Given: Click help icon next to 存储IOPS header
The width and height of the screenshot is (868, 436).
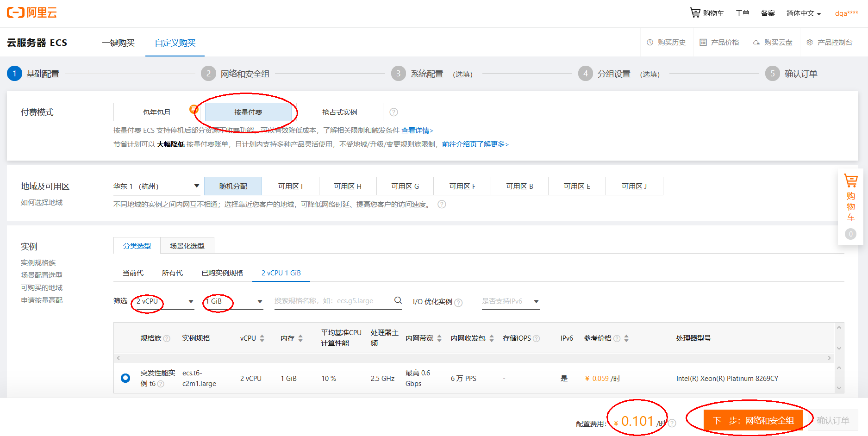Looking at the screenshot, I should [x=537, y=338].
